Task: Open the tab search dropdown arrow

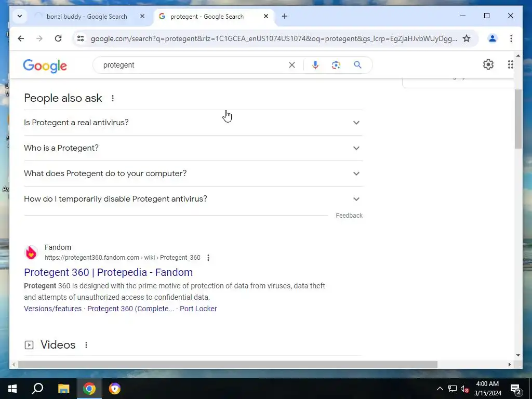Action: pyautogui.click(x=20, y=16)
